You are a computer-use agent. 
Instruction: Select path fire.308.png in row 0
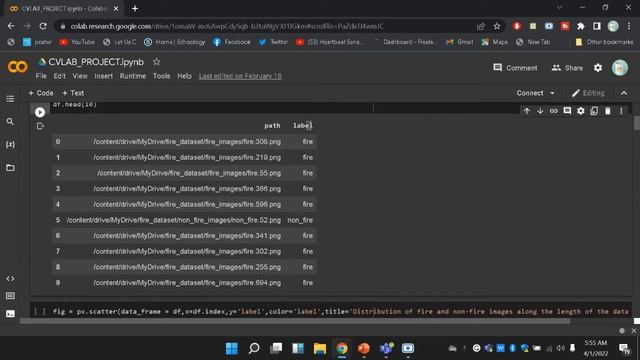(187, 142)
